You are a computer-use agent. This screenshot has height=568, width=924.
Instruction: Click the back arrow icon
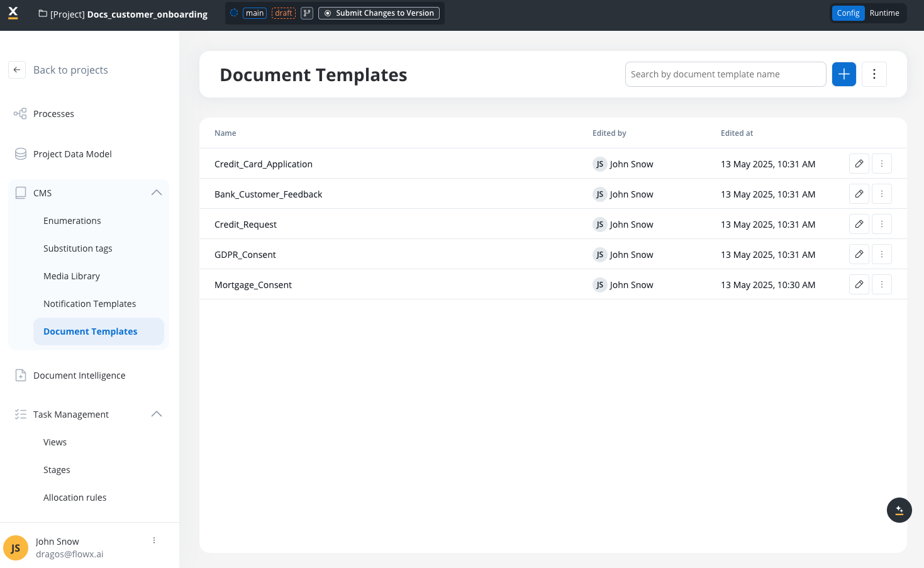[x=17, y=70]
